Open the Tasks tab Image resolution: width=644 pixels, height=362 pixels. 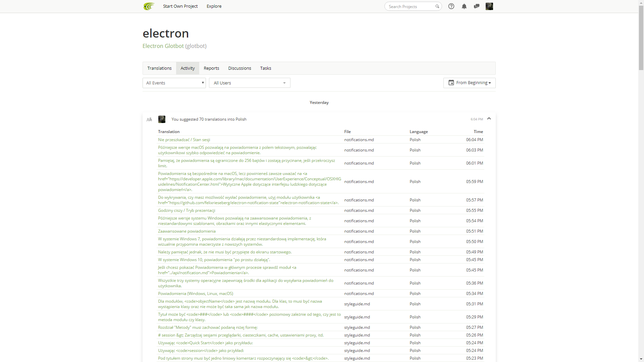point(266,68)
